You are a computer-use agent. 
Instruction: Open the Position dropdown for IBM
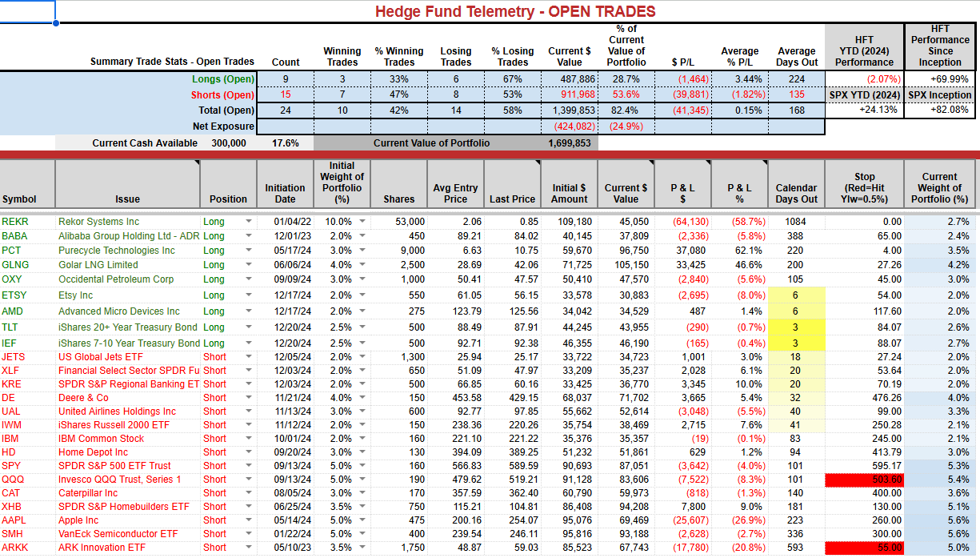[x=248, y=439]
